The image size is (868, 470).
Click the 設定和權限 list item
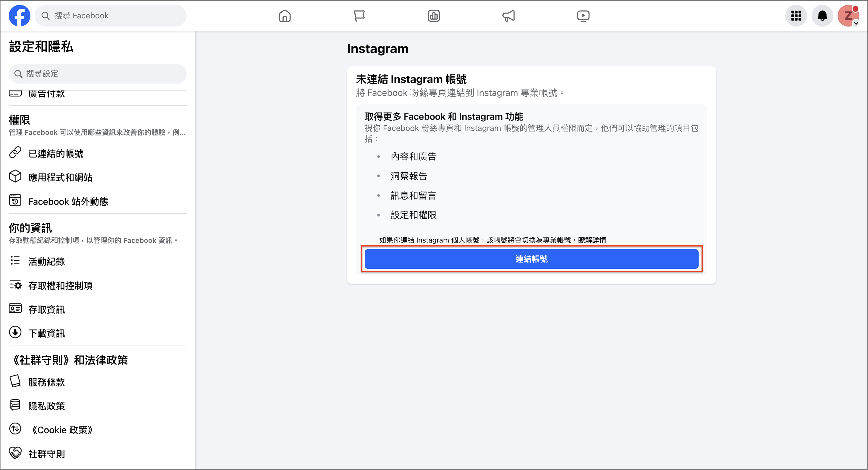coord(414,215)
